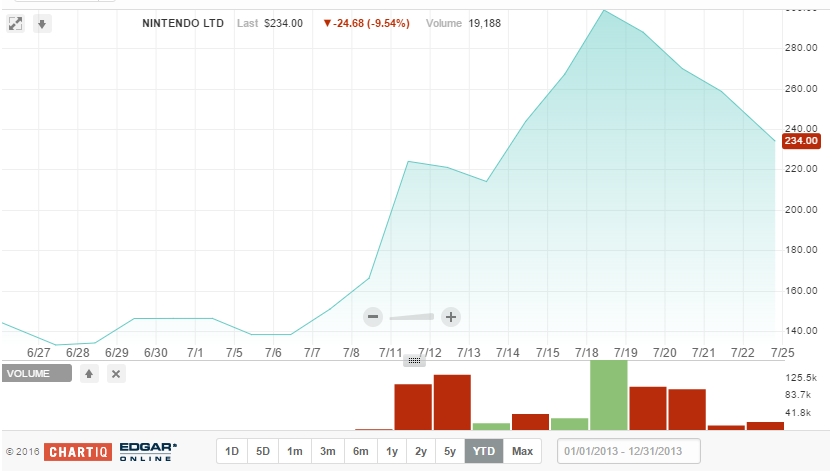Click the 83.7k volume axis label

click(x=798, y=395)
